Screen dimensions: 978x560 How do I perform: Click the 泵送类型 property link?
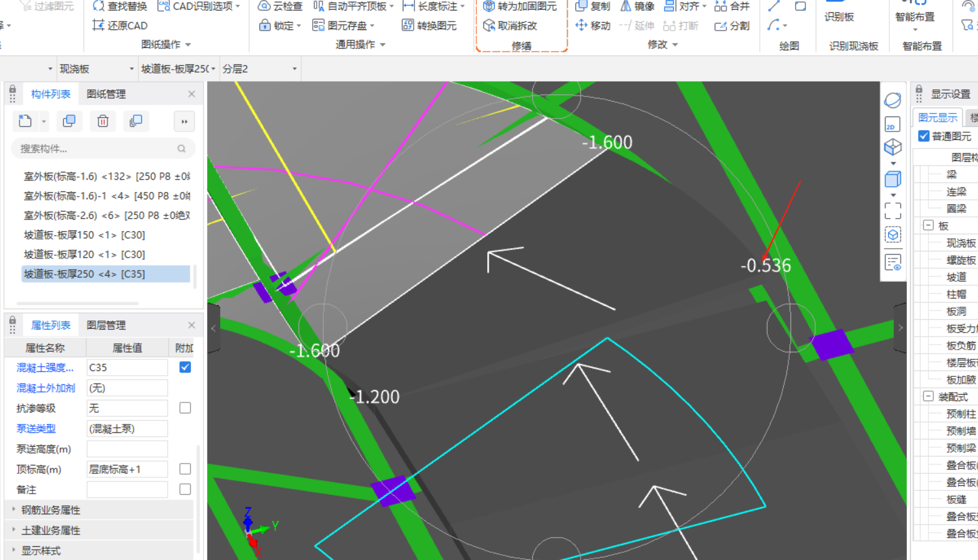[36, 428]
